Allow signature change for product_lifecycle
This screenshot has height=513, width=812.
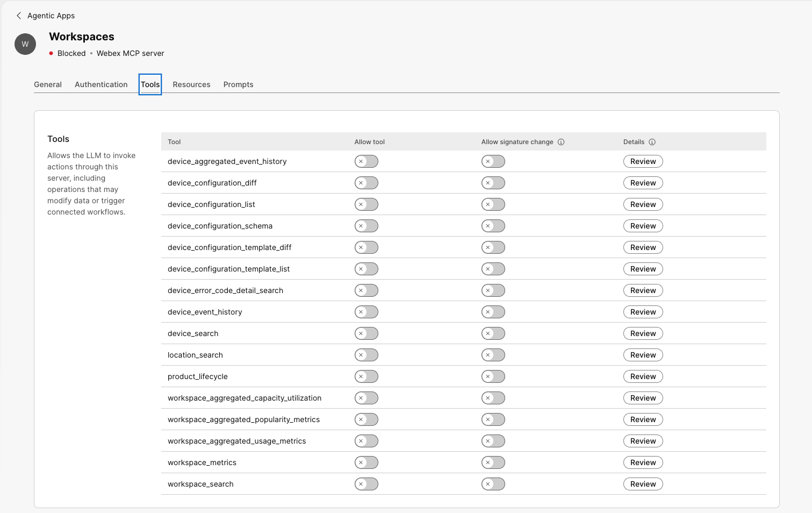point(493,376)
